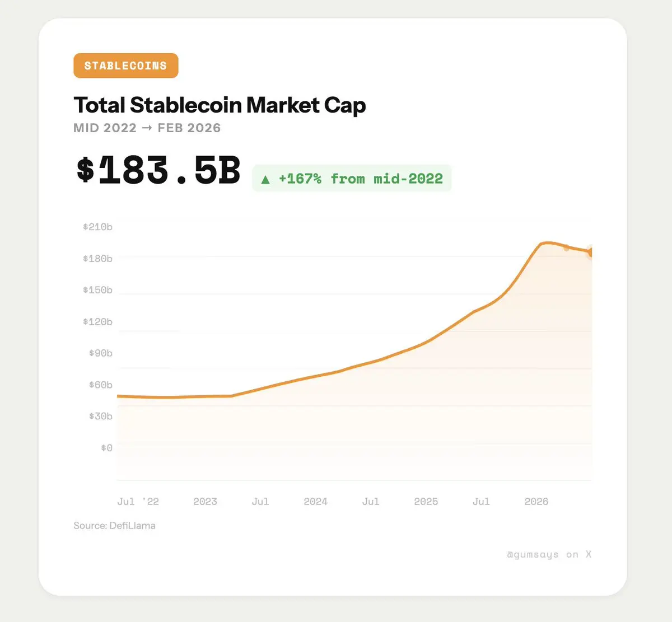Click the $0 y-axis label
Viewport: 672px width, 622px height.
106,448
